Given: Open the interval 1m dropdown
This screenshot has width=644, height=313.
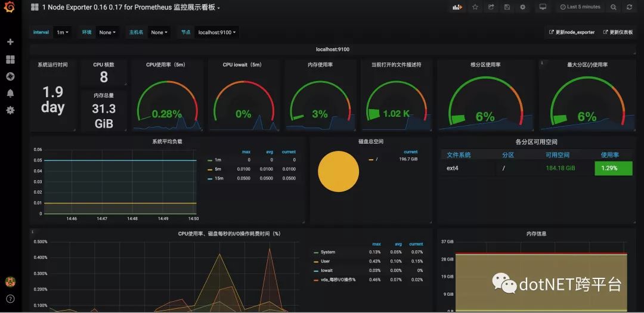Looking at the screenshot, I should (x=63, y=32).
